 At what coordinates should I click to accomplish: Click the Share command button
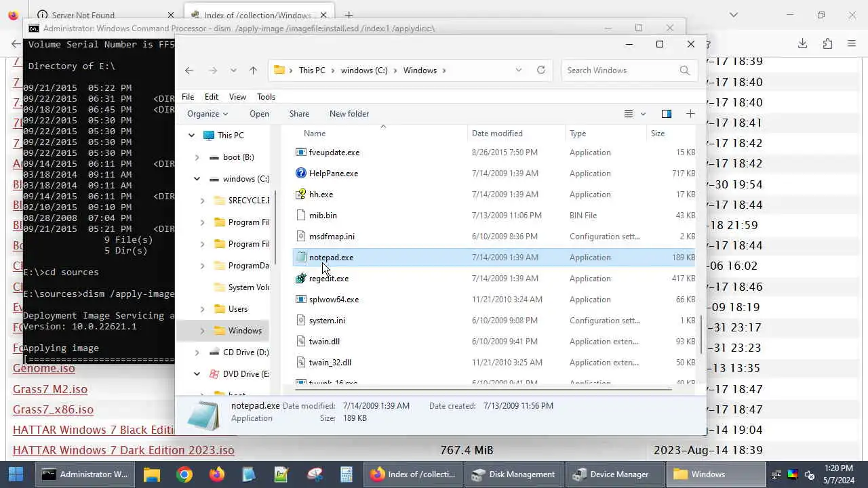[x=299, y=114]
